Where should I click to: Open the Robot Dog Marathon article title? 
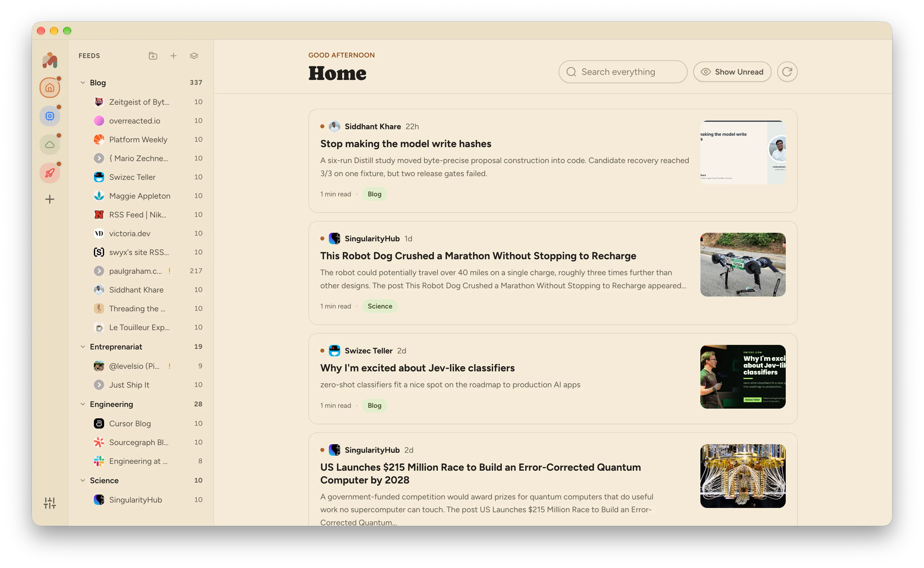(478, 256)
